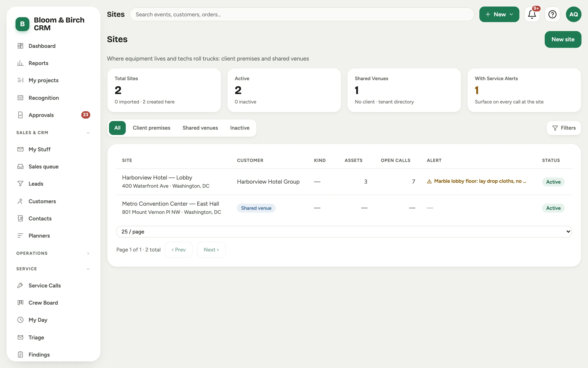Click the New site button
The image size is (588, 368).
(x=563, y=39)
